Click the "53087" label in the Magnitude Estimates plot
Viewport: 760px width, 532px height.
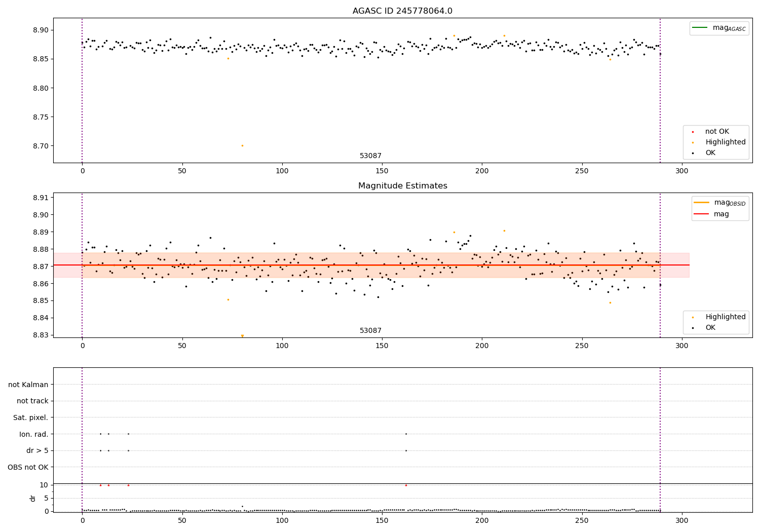[x=370, y=331]
